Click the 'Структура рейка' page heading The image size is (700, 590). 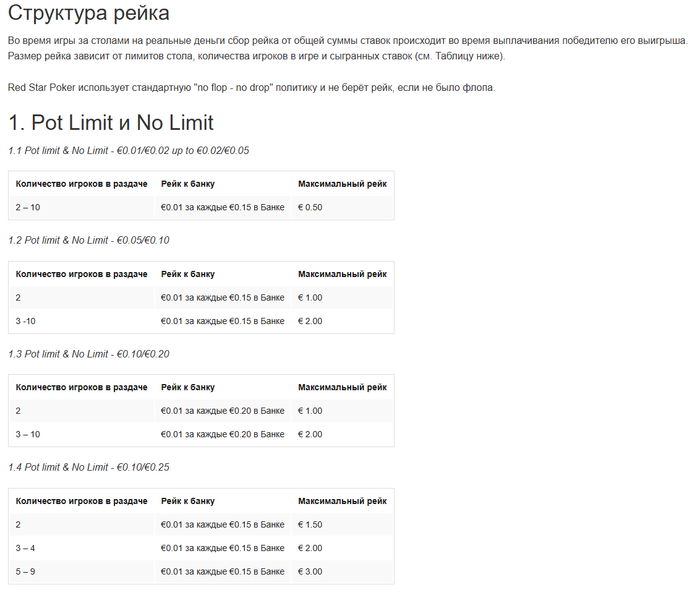(88, 13)
